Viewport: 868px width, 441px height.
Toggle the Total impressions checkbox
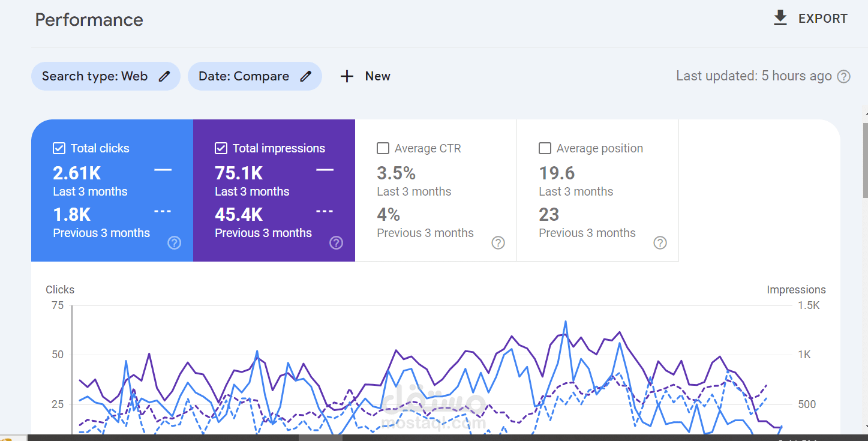tap(221, 148)
